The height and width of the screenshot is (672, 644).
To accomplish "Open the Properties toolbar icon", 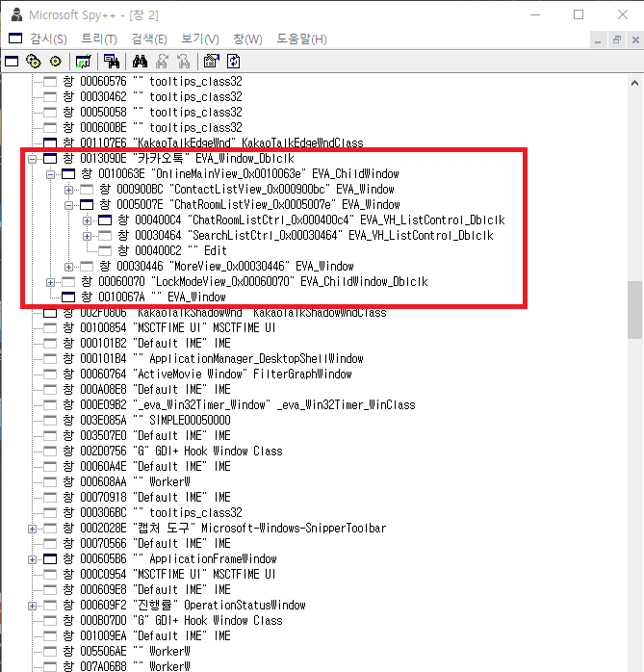I will point(211,62).
